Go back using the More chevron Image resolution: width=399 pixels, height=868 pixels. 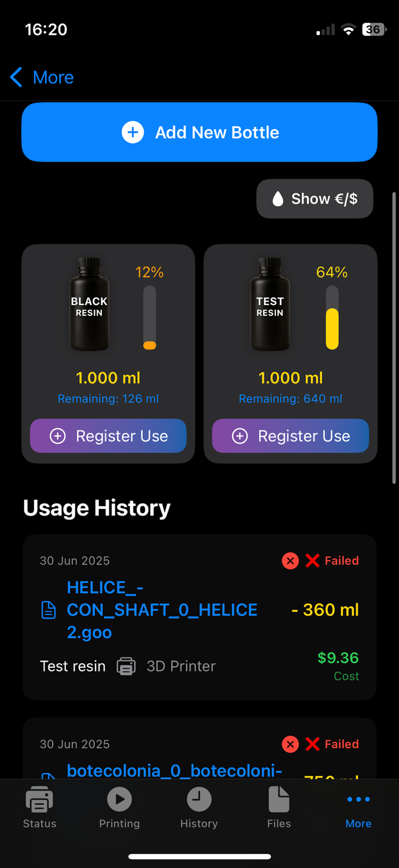click(17, 77)
